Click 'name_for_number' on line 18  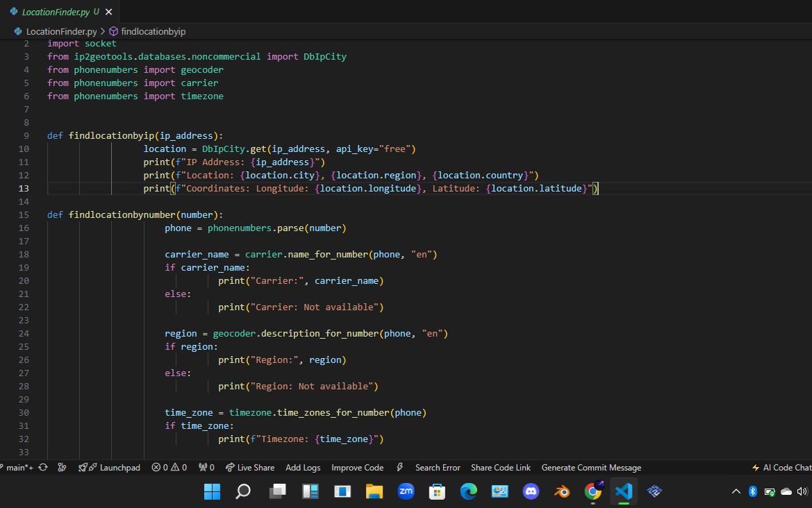tap(328, 255)
